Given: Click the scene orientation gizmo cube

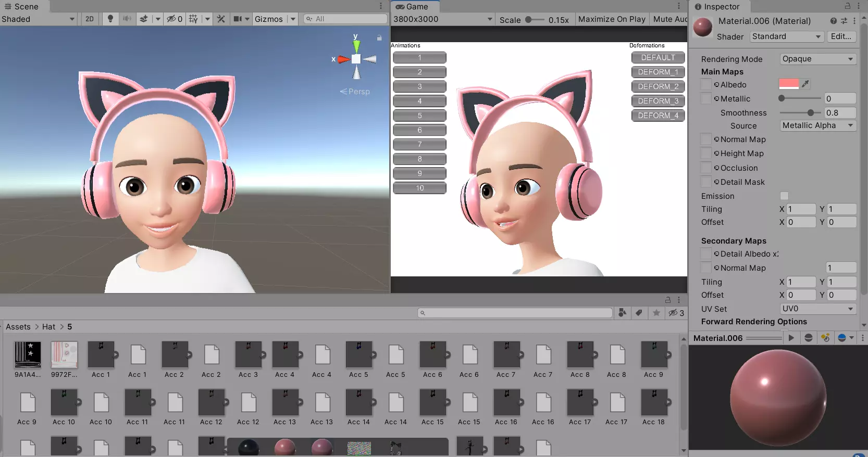Looking at the screenshot, I should tap(356, 59).
